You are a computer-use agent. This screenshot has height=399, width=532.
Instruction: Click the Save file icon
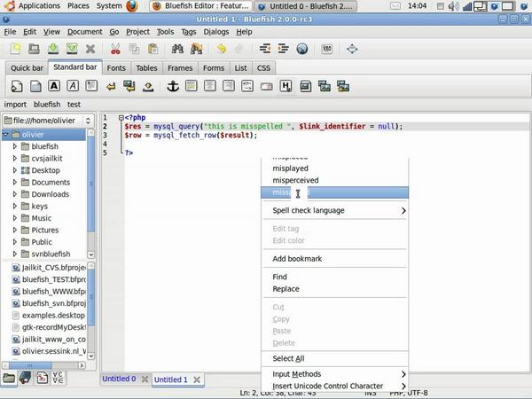53,49
